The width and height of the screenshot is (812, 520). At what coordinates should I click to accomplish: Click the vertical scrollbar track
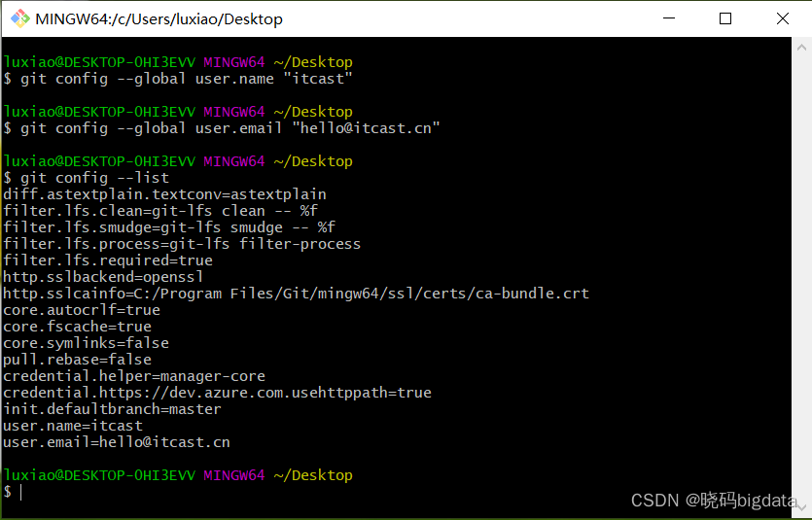pos(804,272)
